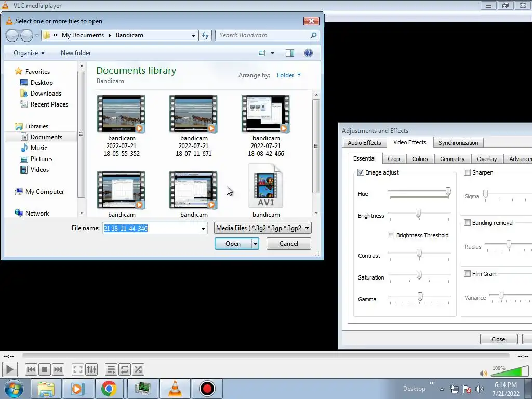Toggle the shuffle random icon

(138, 369)
